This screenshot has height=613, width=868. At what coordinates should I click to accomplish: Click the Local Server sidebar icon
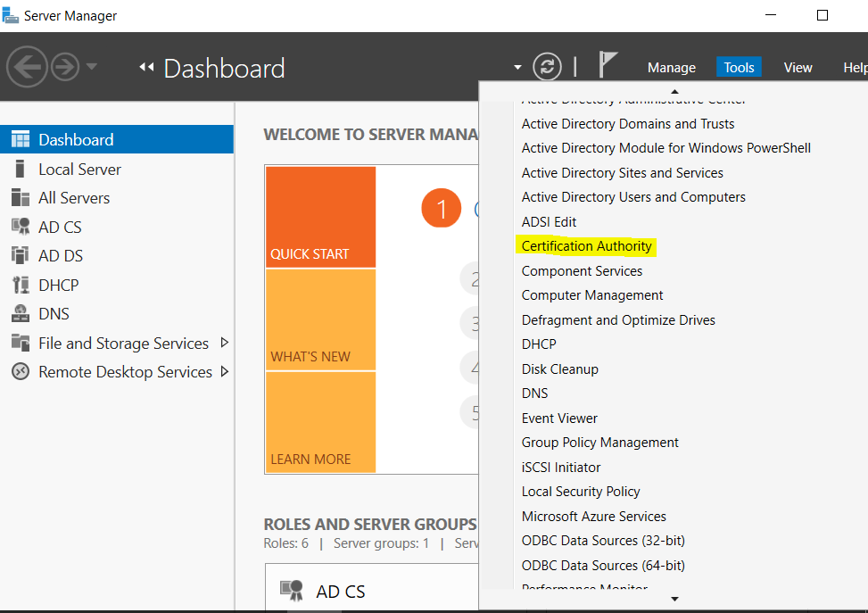coord(20,169)
